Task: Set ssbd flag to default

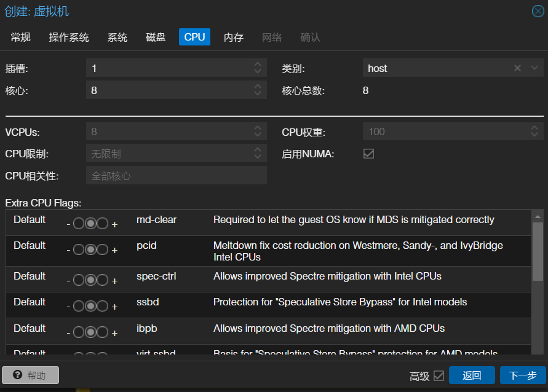Action: [90, 306]
